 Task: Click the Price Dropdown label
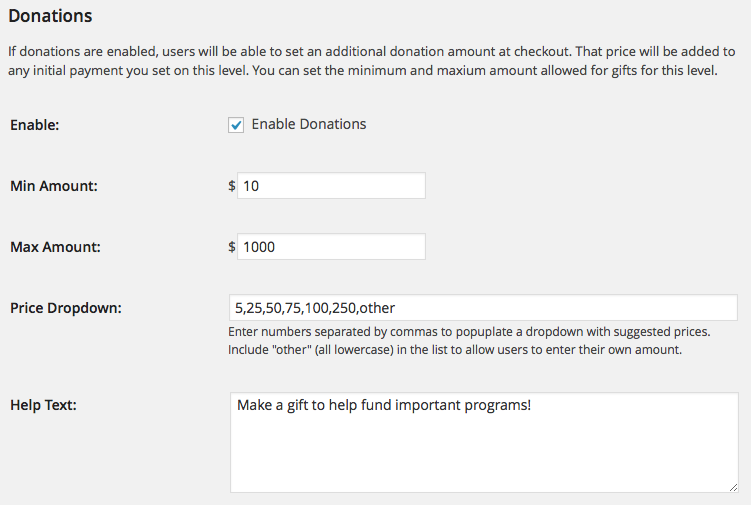pos(66,308)
